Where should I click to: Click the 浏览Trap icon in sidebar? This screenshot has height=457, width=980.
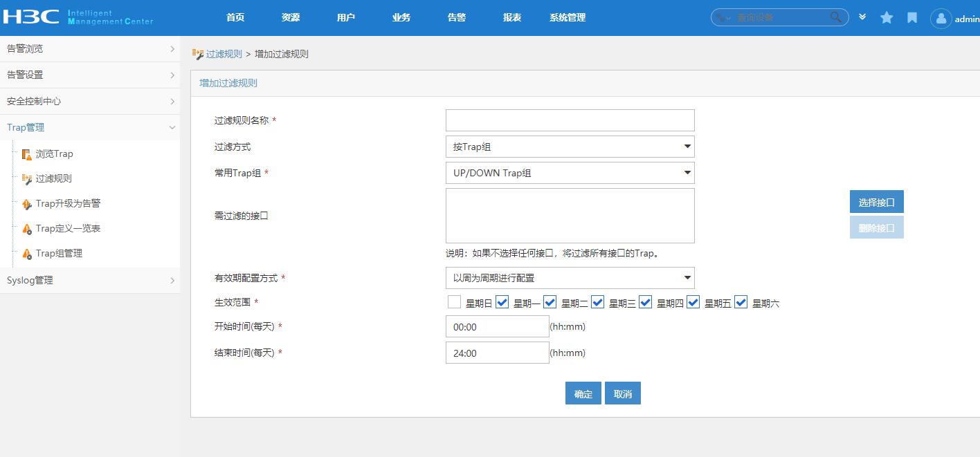(x=27, y=154)
